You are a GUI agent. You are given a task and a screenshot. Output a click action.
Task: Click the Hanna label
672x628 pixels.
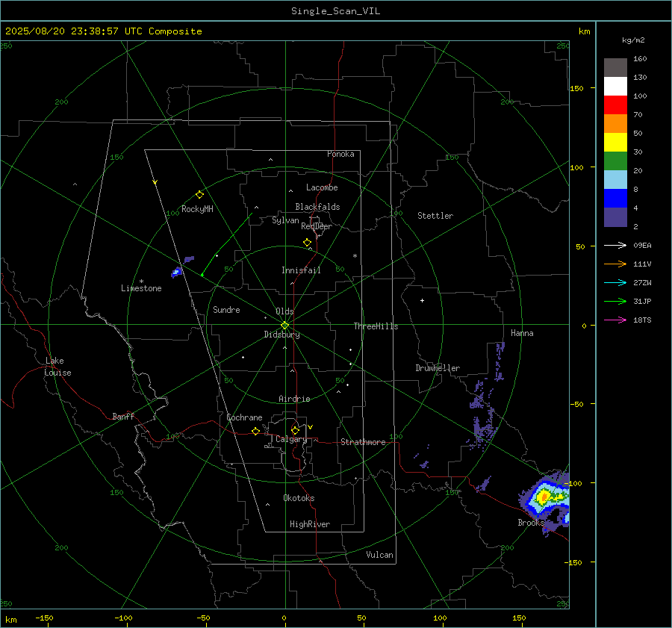click(522, 333)
